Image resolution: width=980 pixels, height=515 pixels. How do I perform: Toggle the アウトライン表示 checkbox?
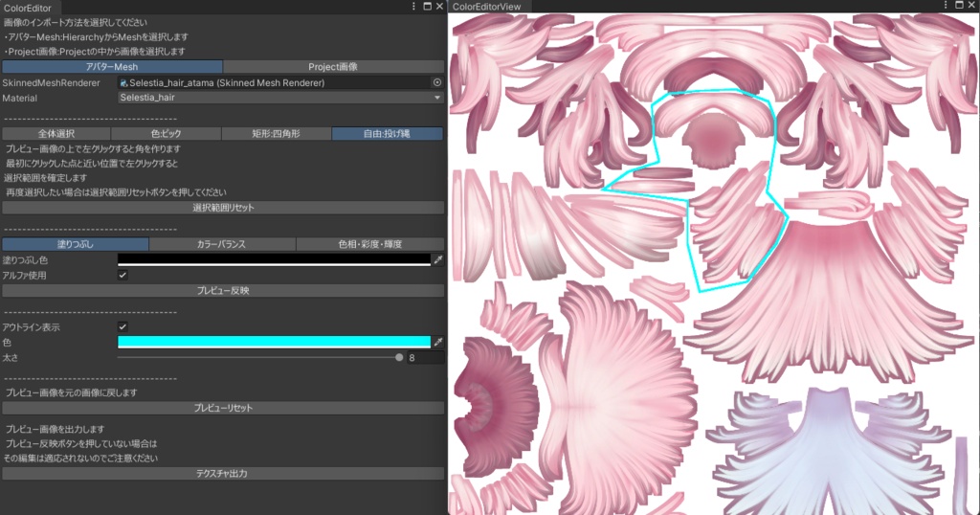tap(122, 326)
